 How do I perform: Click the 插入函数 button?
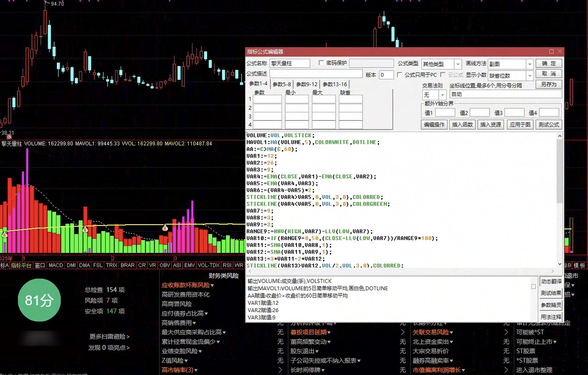coord(462,125)
